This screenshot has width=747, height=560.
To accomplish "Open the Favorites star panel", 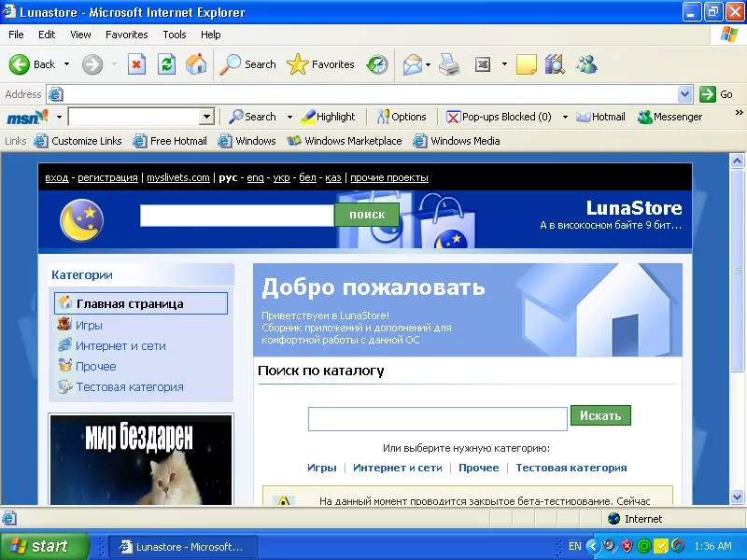I will click(x=320, y=64).
